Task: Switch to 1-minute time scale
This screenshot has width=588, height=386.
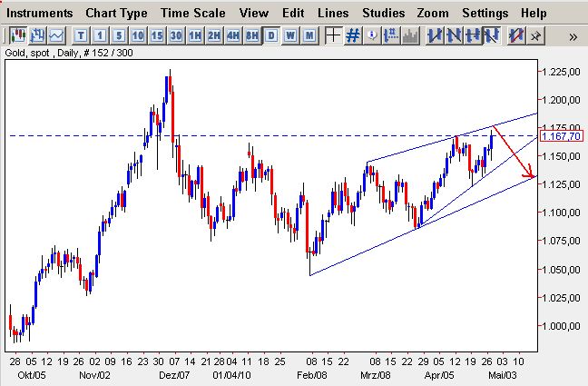Action: coord(100,36)
